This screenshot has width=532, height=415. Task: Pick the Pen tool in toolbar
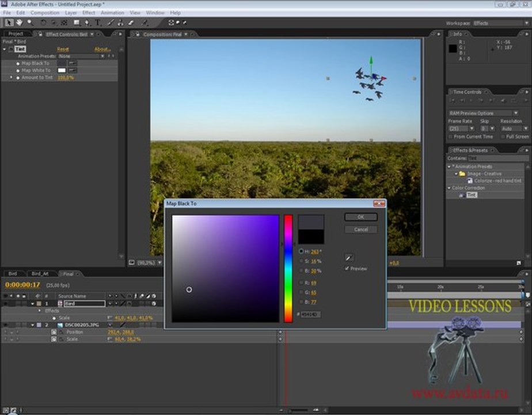[x=87, y=22]
